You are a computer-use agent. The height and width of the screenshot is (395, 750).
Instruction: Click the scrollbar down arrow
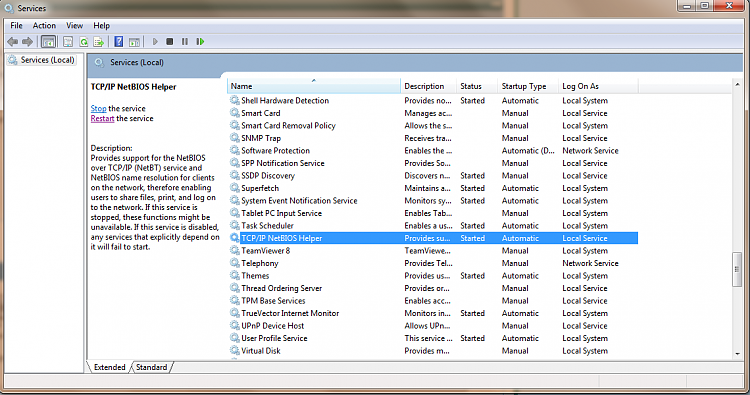pos(737,354)
